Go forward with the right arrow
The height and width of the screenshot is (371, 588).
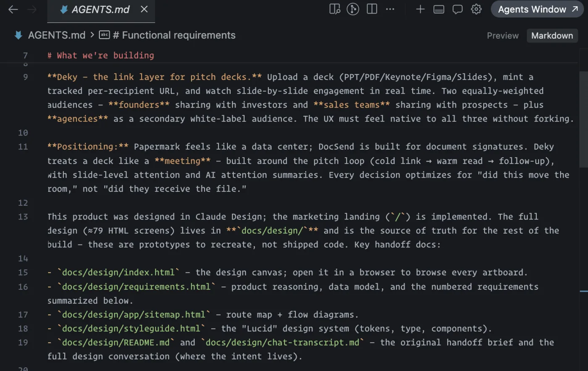[x=32, y=9]
